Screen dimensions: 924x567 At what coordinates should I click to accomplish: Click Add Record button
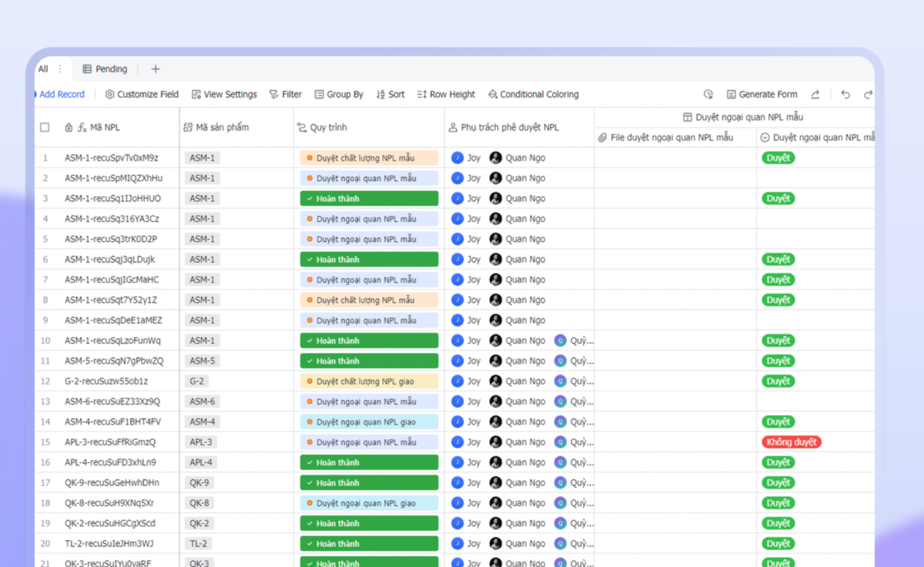coord(61,95)
